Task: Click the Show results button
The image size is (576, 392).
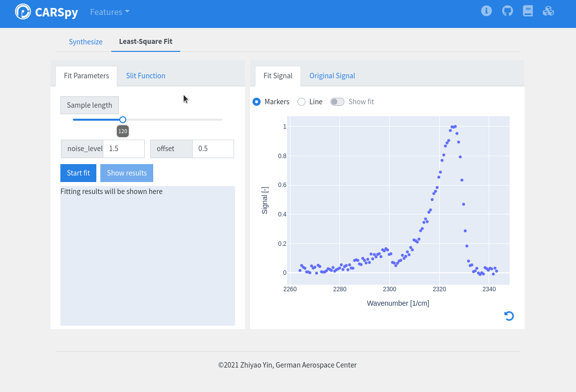Action: [x=127, y=173]
